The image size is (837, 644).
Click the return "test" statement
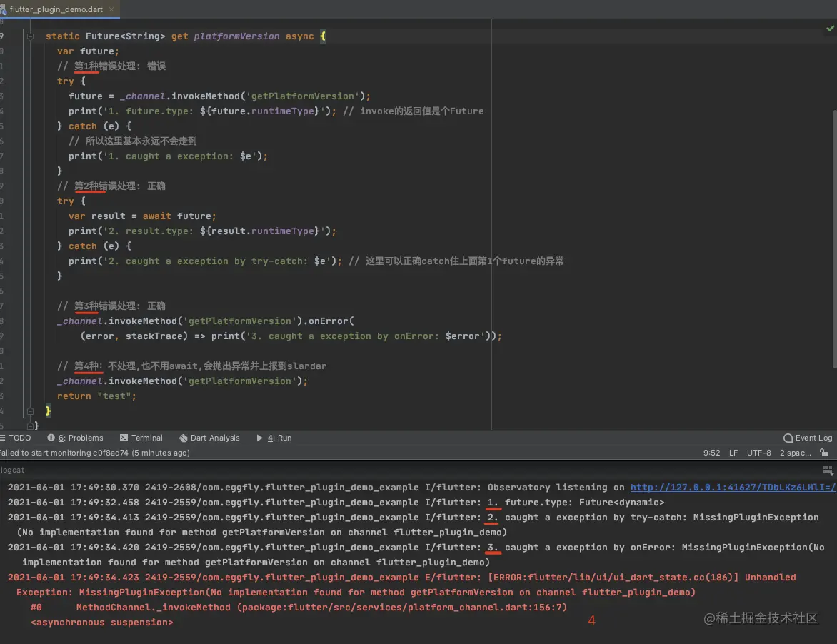click(96, 396)
